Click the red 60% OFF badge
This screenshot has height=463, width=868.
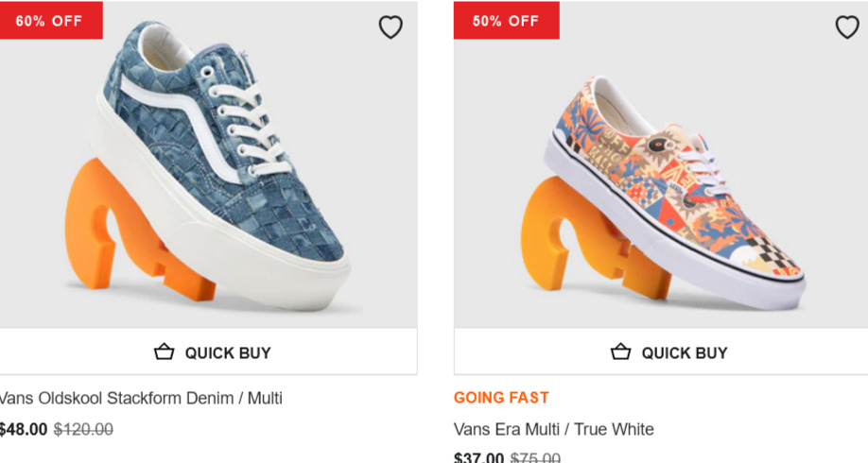pyautogui.click(x=49, y=21)
